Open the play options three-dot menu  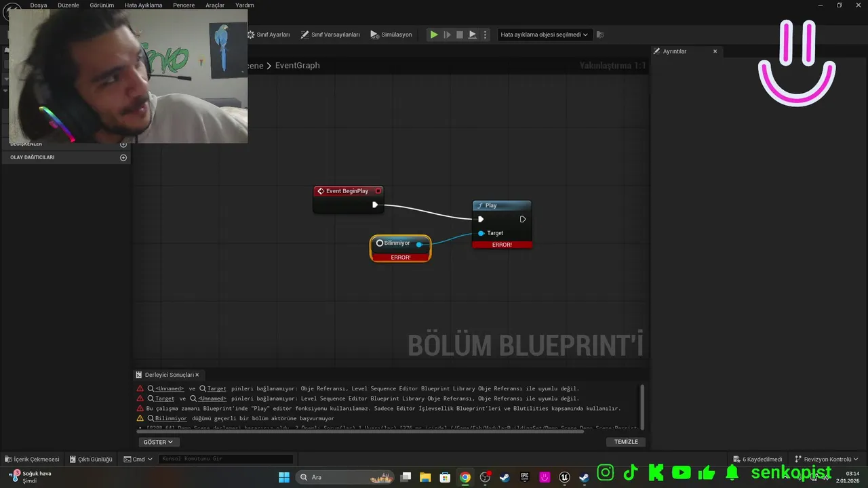484,35
